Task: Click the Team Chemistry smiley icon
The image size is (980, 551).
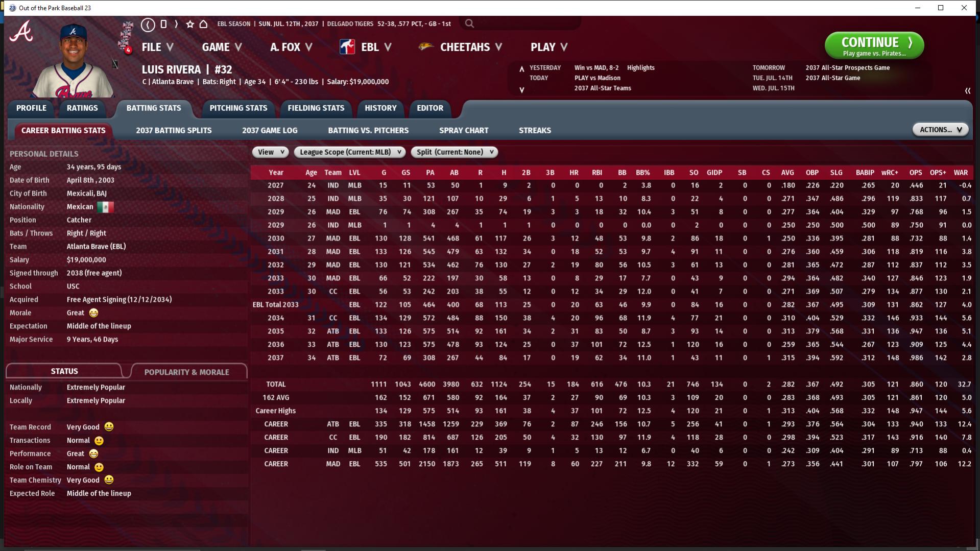Action: [x=109, y=480]
